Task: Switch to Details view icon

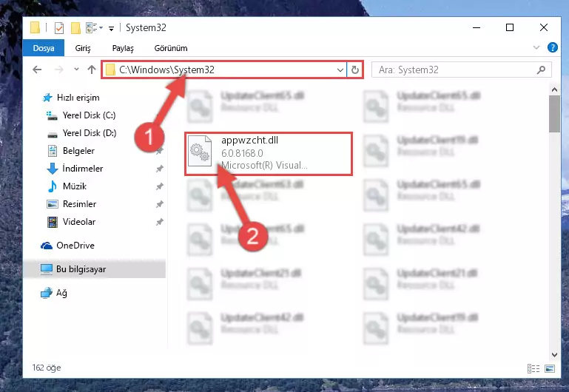Action: pos(533,368)
